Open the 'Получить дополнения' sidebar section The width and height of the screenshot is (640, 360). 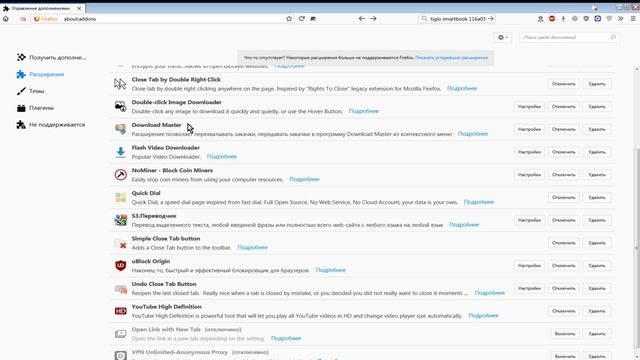[51, 58]
